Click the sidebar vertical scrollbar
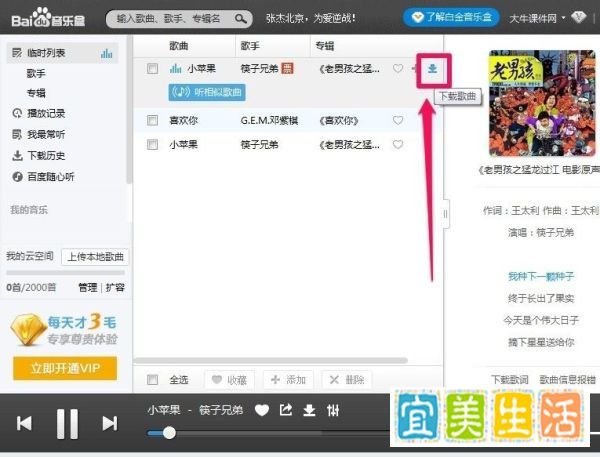Image resolution: width=600 pixels, height=457 pixels. [x=129, y=109]
